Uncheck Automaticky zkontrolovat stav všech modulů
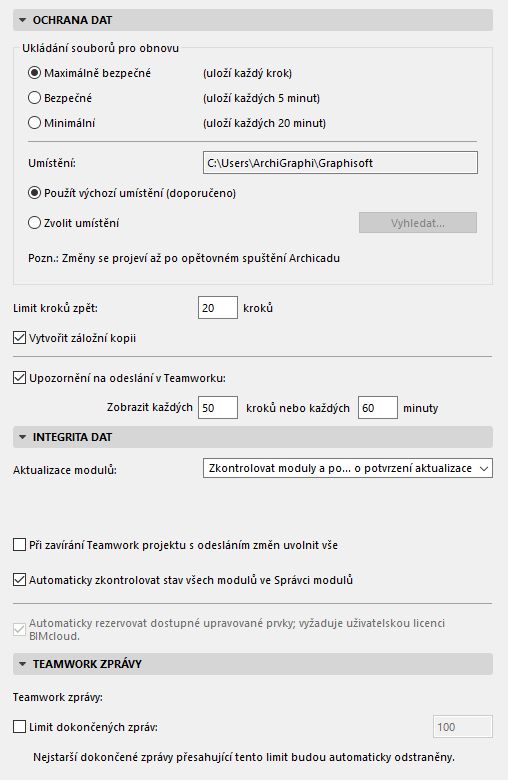 click(x=19, y=580)
